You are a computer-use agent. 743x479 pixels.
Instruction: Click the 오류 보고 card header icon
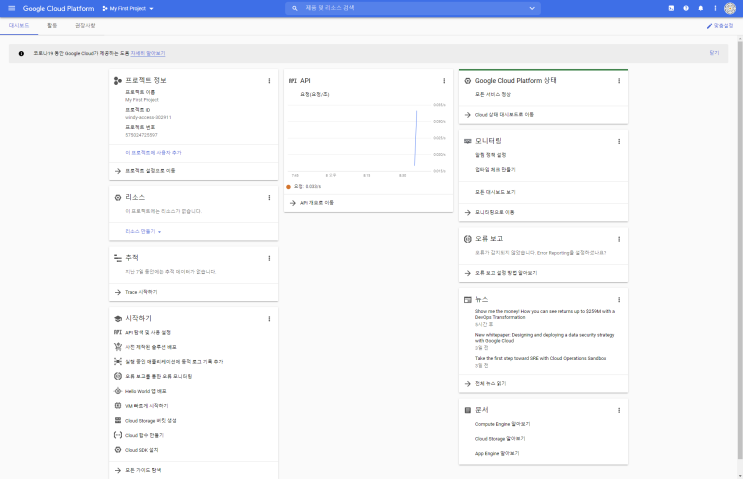coord(467,239)
